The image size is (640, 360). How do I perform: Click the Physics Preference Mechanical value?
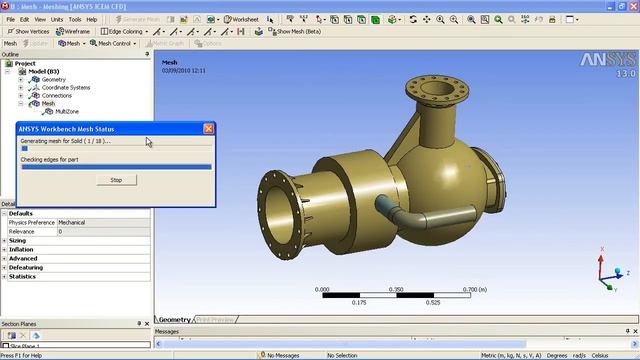(x=104, y=222)
